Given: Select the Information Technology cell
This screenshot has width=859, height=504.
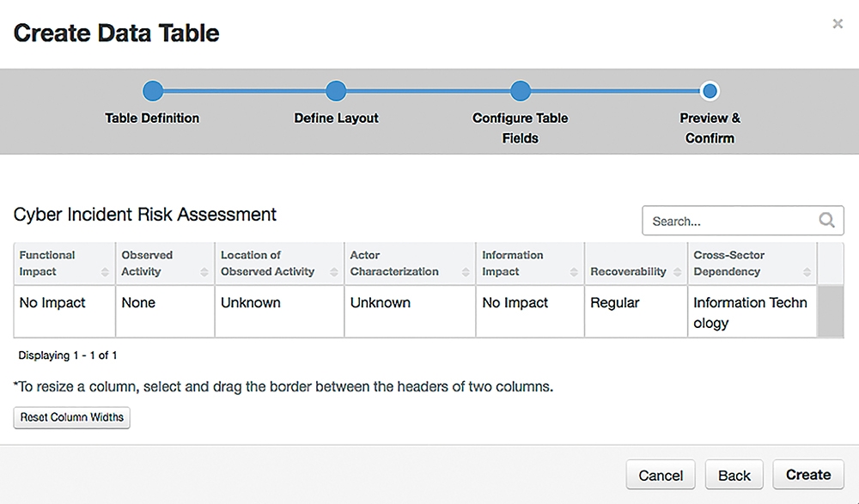Looking at the screenshot, I should click(752, 312).
